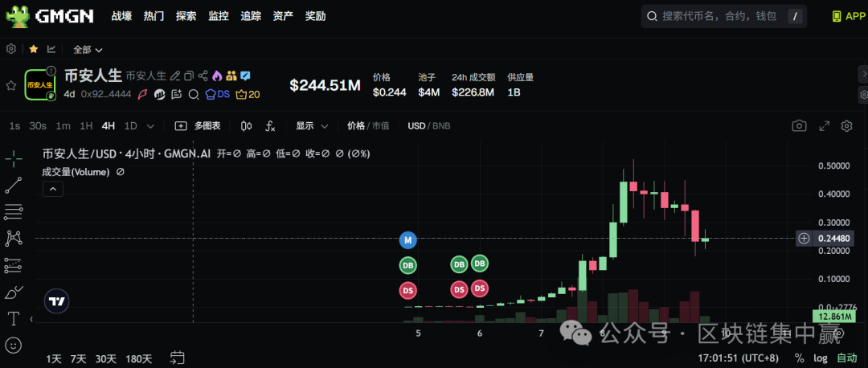The width and height of the screenshot is (868, 368).
Task: Favorite the 币安人生 token star
Action: click(10, 85)
